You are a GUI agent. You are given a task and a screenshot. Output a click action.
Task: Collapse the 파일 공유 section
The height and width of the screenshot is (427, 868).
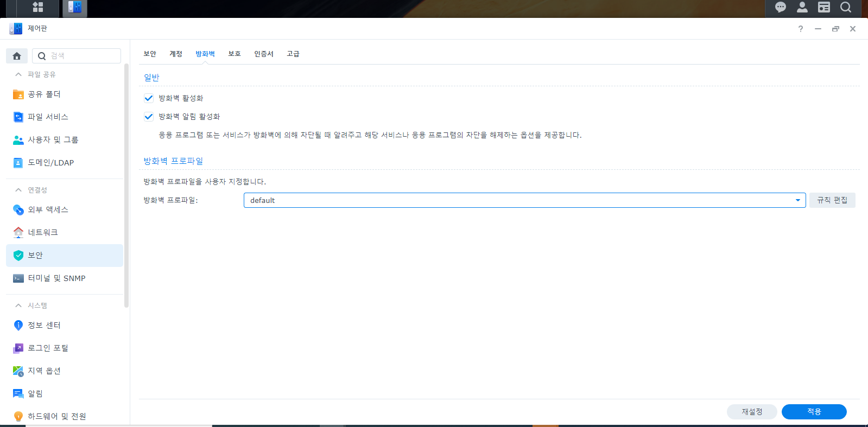18,74
